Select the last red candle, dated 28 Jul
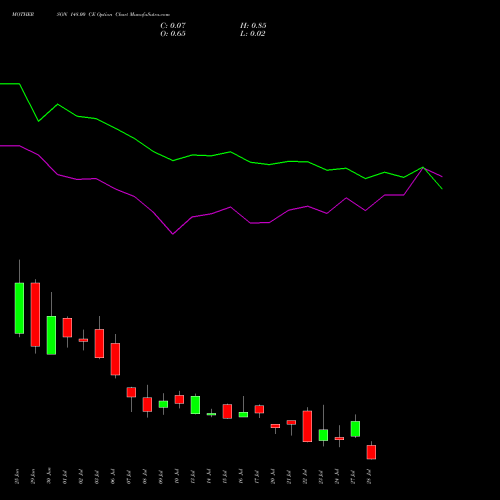Image resolution: width=500 pixels, height=500 pixels. [371, 452]
